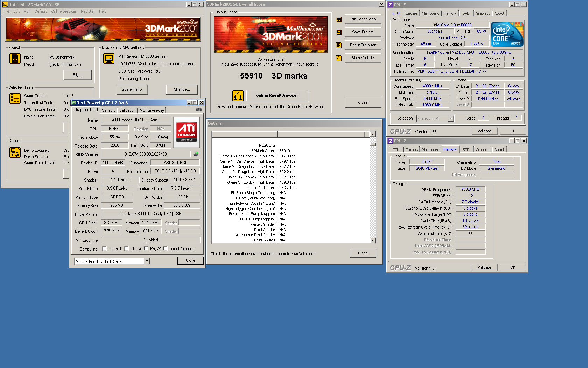Click the ATI Radeon logo in GPU-Z

pyautogui.click(x=187, y=132)
